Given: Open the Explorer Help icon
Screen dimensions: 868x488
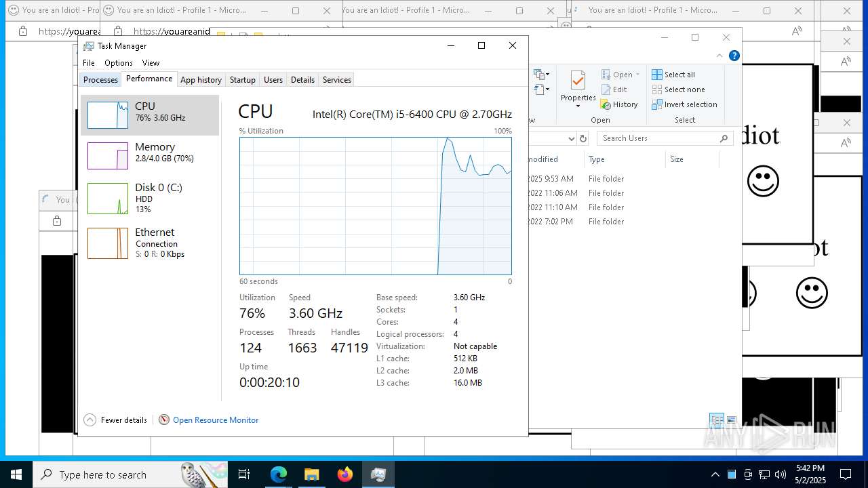Looking at the screenshot, I should coord(734,56).
